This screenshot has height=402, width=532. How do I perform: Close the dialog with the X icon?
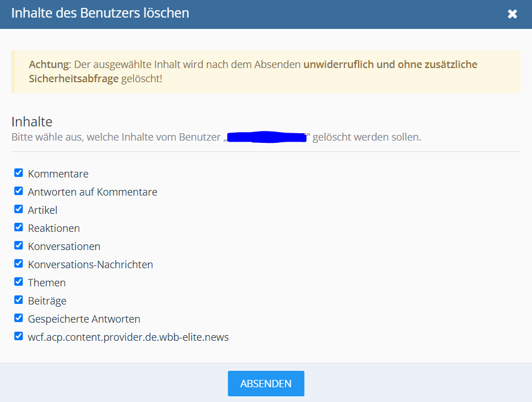512,14
